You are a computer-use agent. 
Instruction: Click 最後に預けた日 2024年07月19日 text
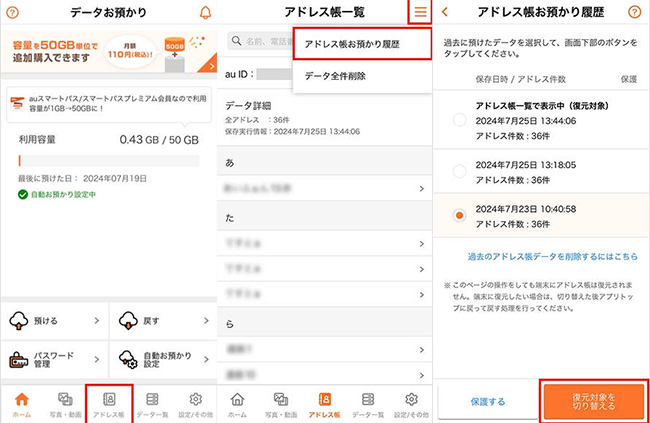coord(82,179)
